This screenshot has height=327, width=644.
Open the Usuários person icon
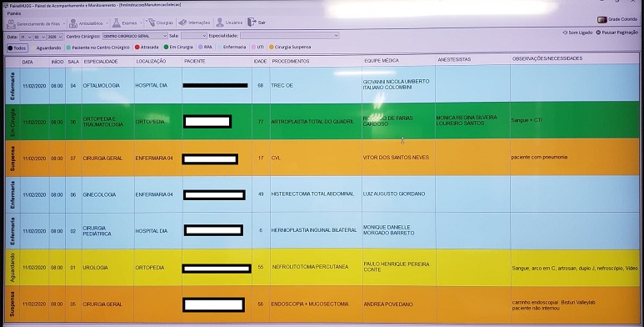(x=220, y=23)
